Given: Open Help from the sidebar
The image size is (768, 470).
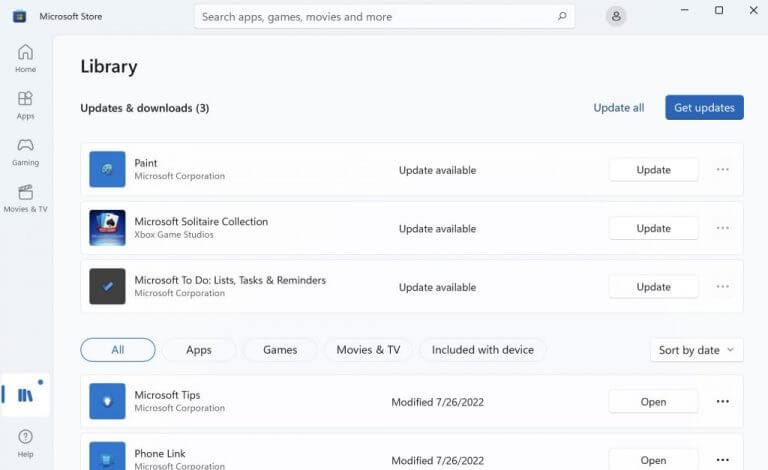Looking at the screenshot, I should click(x=25, y=443).
